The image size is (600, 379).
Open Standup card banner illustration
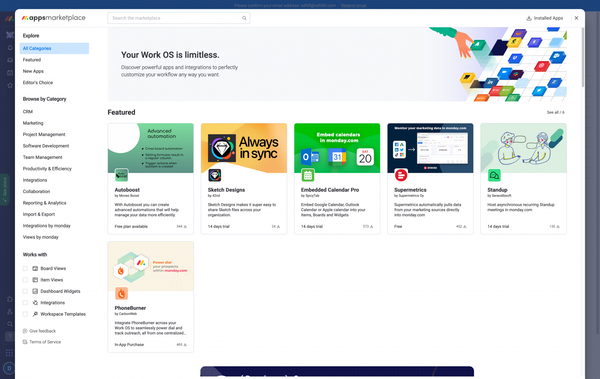(x=523, y=148)
